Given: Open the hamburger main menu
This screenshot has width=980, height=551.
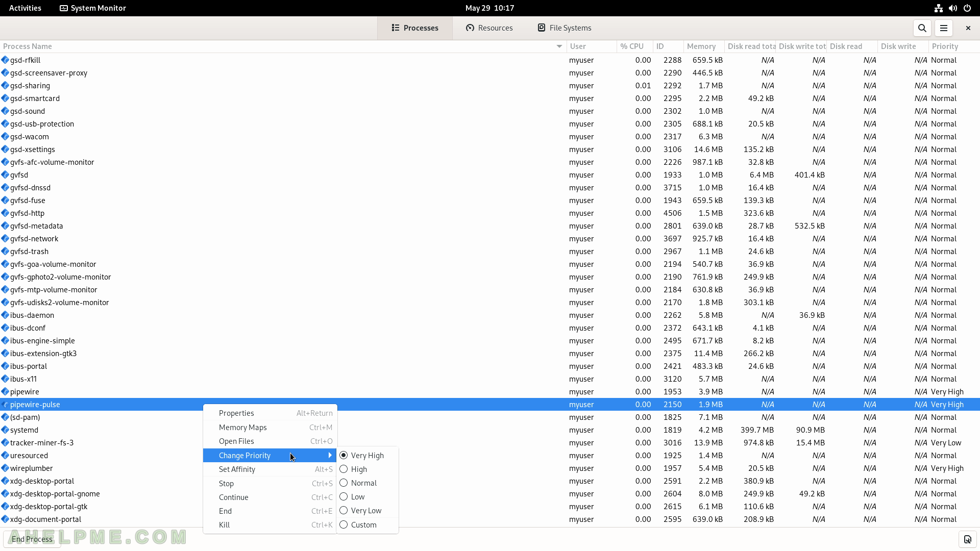Looking at the screenshot, I should pyautogui.click(x=943, y=28).
